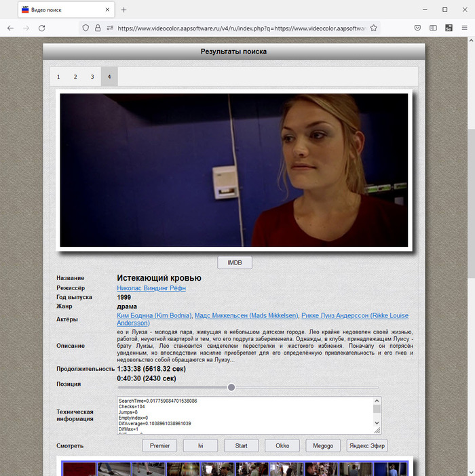Open the Мадс Миккельсен actor link

pyautogui.click(x=246, y=316)
